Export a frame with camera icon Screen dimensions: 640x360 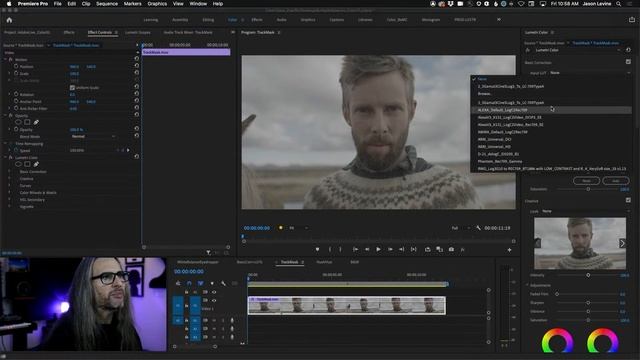(x=451, y=249)
